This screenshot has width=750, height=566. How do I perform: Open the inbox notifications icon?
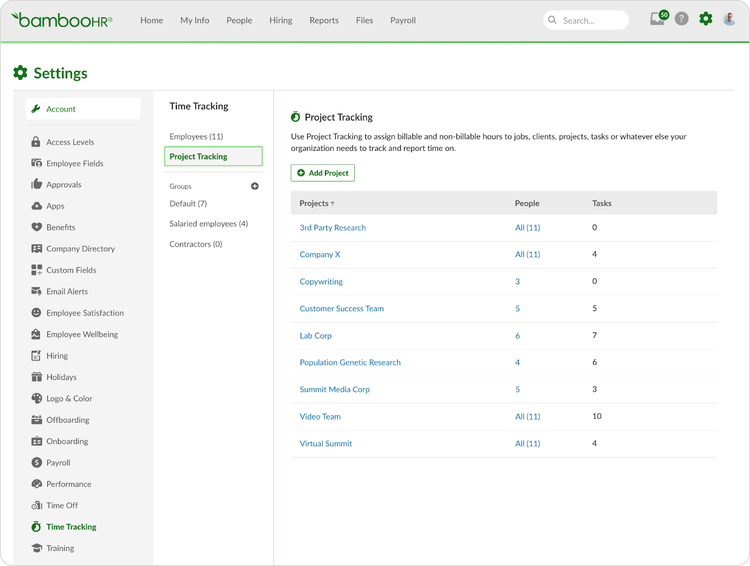click(658, 19)
